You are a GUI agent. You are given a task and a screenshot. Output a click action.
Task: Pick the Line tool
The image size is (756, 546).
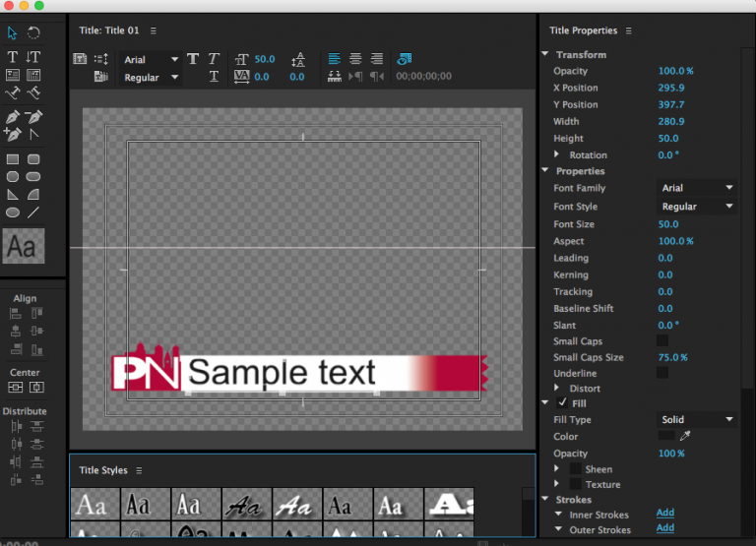pos(33,212)
